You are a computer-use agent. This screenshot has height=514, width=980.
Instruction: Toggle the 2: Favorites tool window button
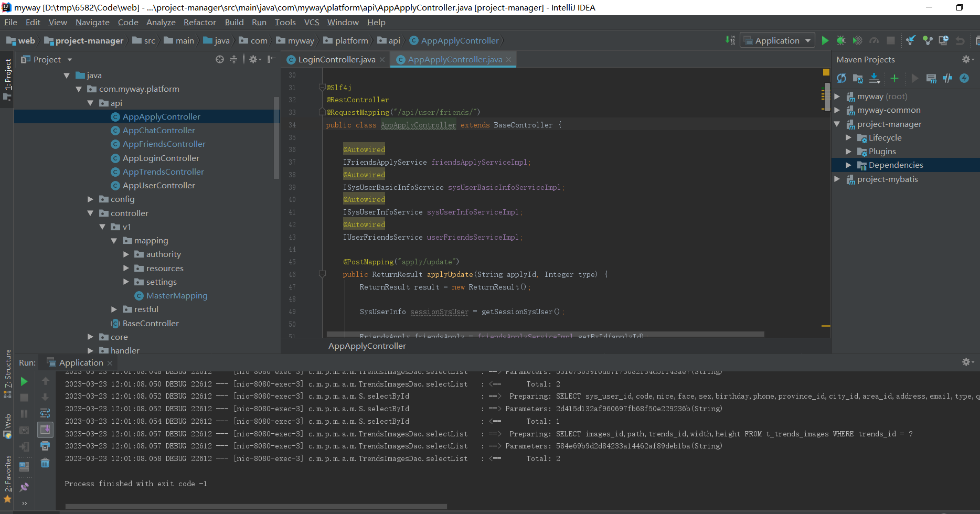click(7, 478)
